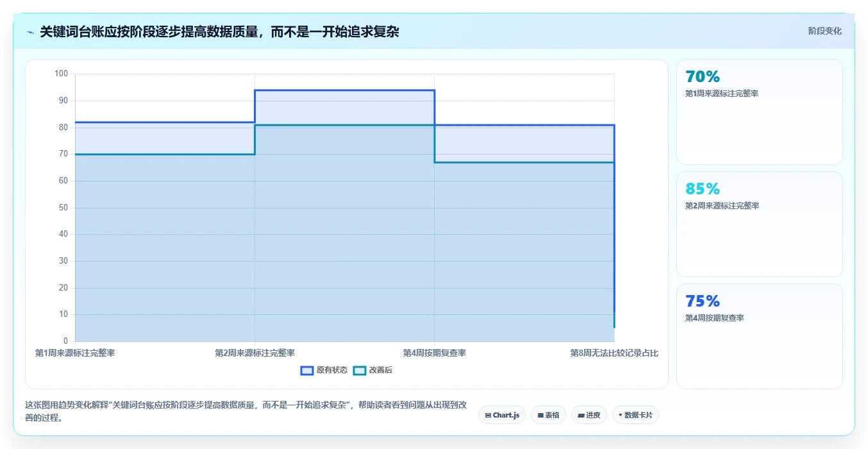Click the icon inside the 表格 tag

pos(540,415)
